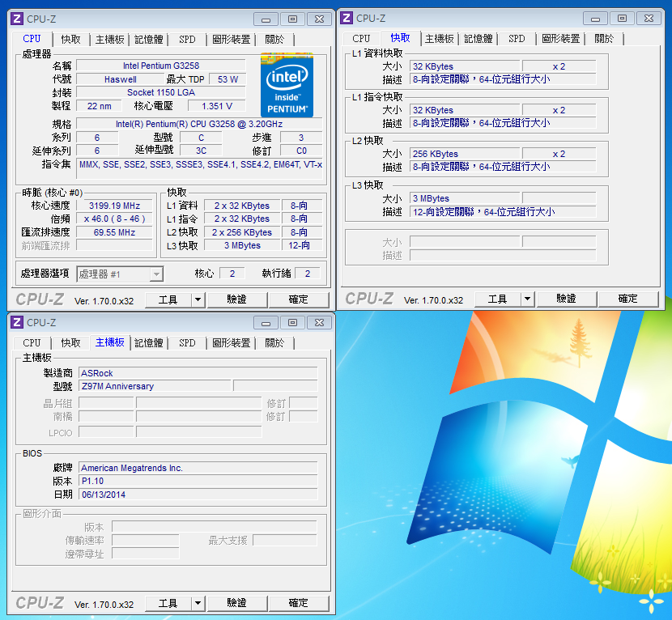Image resolution: width=672 pixels, height=620 pixels.
Task: Click 驗證 button in the processor info window
Action: (237, 299)
